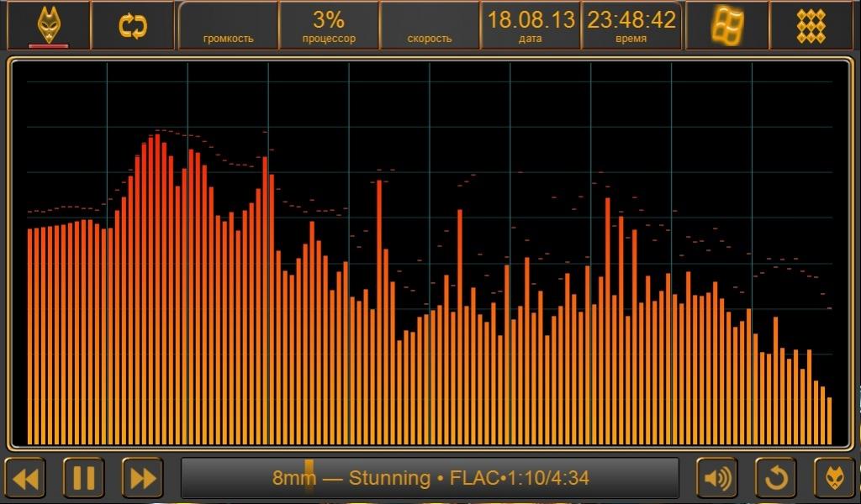Pause the current track
Image resolution: width=861 pixels, height=504 pixels.
[x=84, y=479]
